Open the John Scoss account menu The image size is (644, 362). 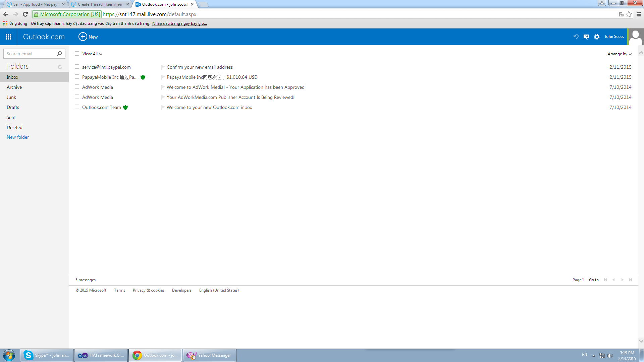[614, 37]
